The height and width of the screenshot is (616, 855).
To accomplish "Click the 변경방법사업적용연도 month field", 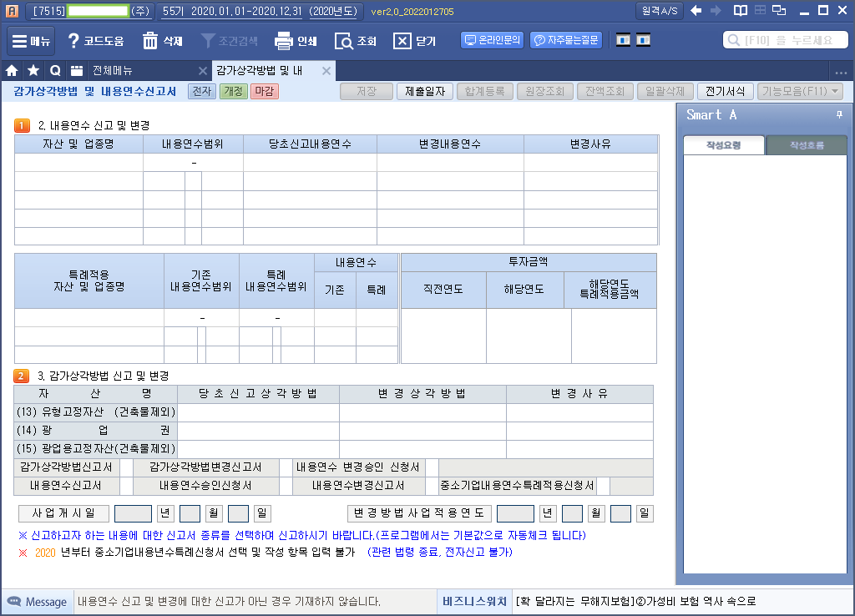I will [x=572, y=513].
